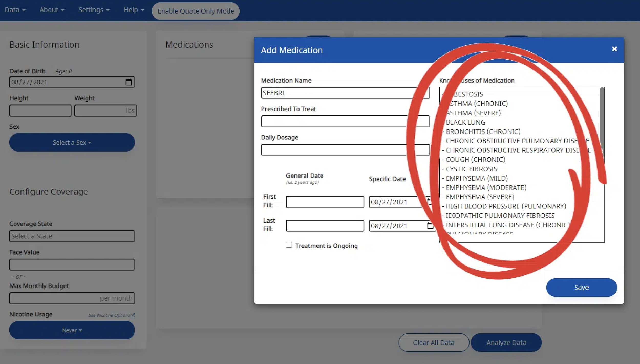Open the Data menu

pos(15,10)
